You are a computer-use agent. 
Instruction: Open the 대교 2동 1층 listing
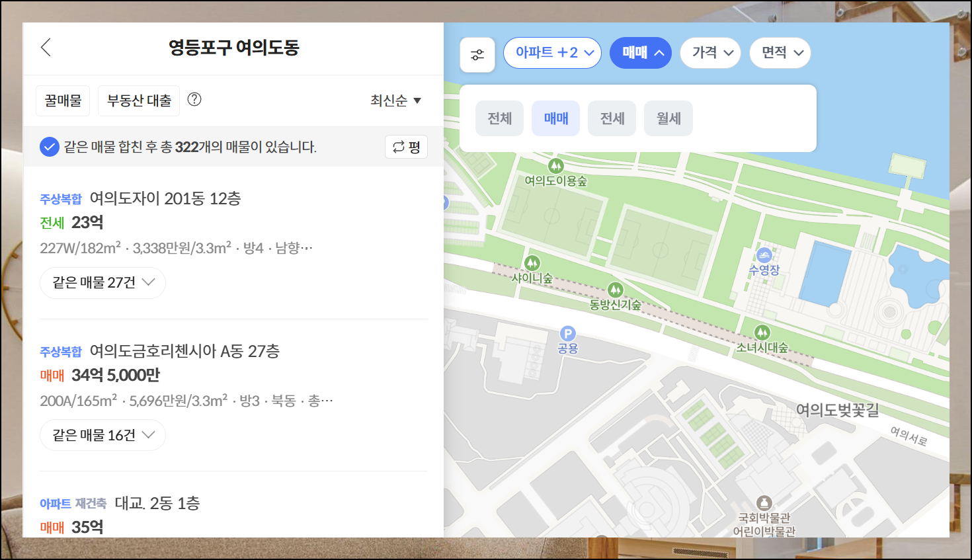click(157, 503)
